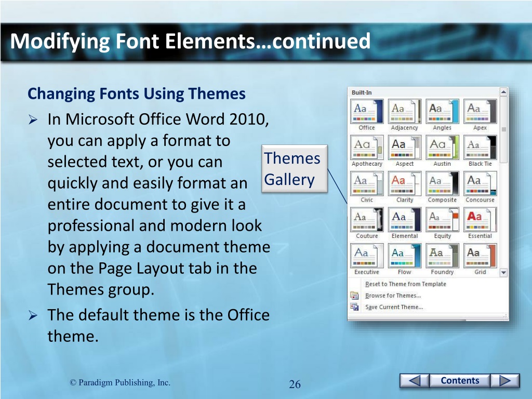532x399 pixels.
Task: Select the Executive theme
Action: [x=367, y=256]
